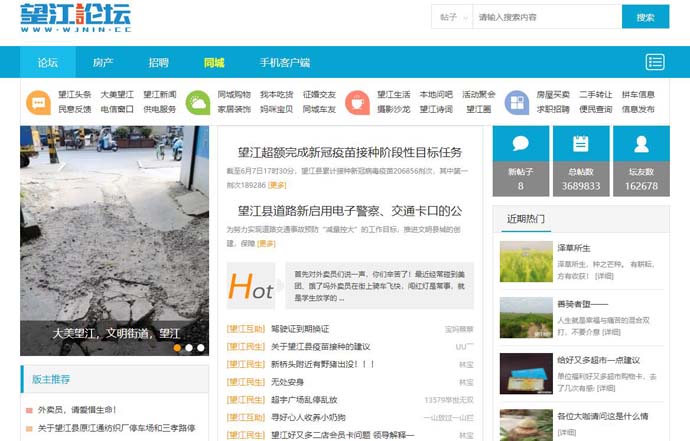The width and height of the screenshot is (690, 441).
Task: Open the 善骑者堕 hot post title
Action: click(x=583, y=304)
